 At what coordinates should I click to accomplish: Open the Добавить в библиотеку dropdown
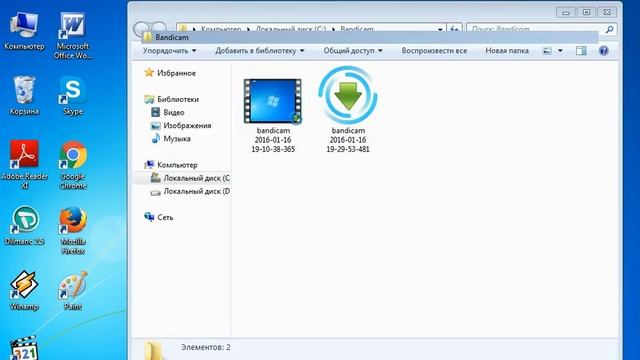coord(260,51)
